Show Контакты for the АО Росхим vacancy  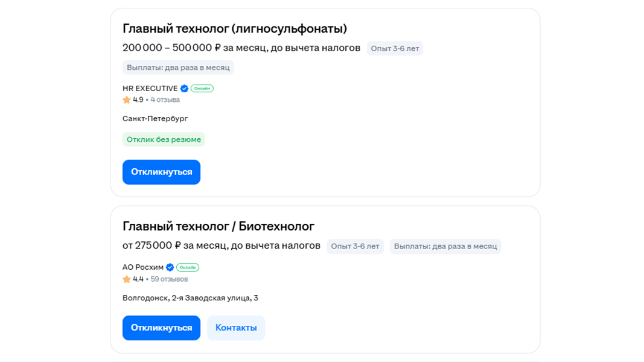tap(236, 328)
